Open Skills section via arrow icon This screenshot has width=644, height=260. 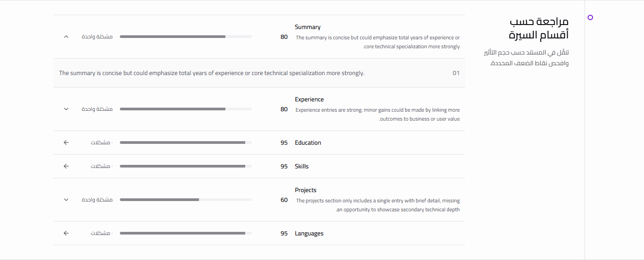66,166
